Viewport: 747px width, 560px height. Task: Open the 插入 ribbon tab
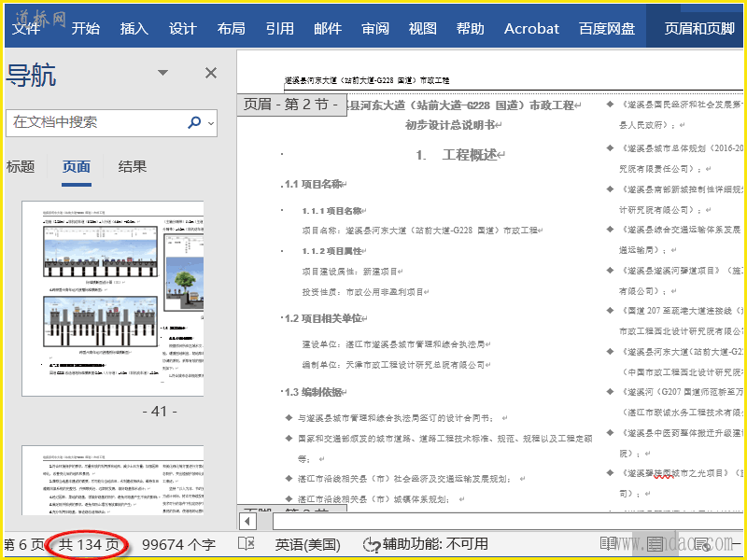point(134,29)
